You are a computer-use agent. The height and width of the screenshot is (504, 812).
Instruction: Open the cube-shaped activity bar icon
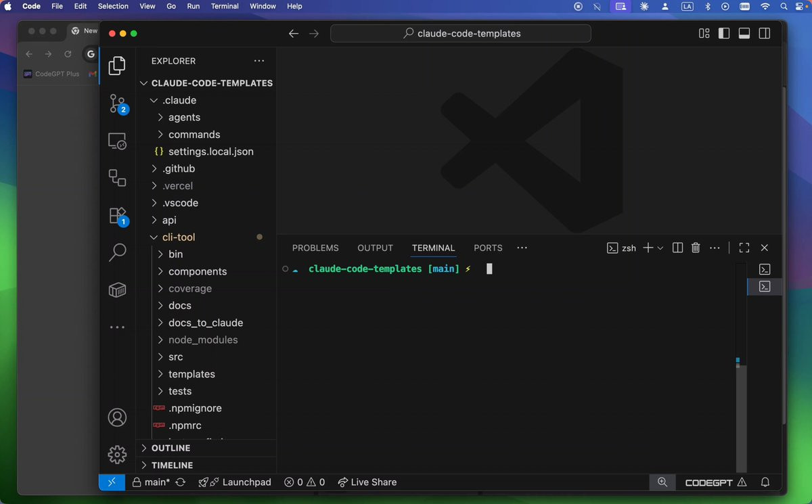click(x=117, y=290)
